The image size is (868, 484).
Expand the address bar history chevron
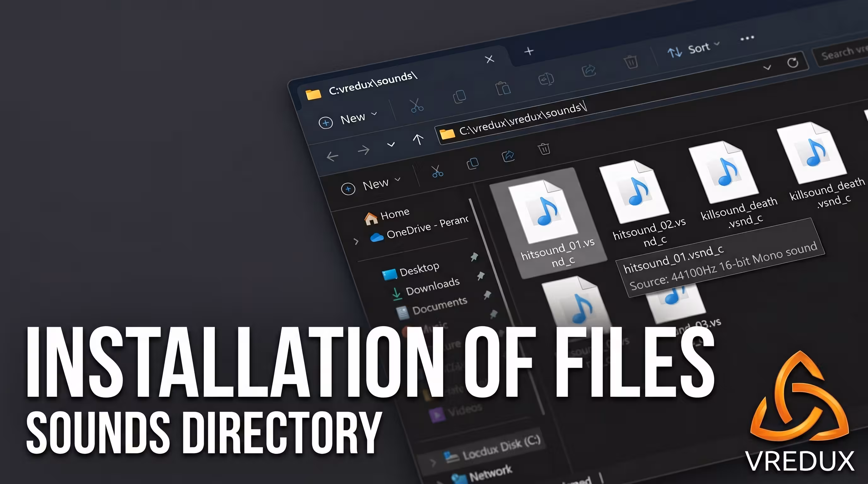(x=767, y=67)
